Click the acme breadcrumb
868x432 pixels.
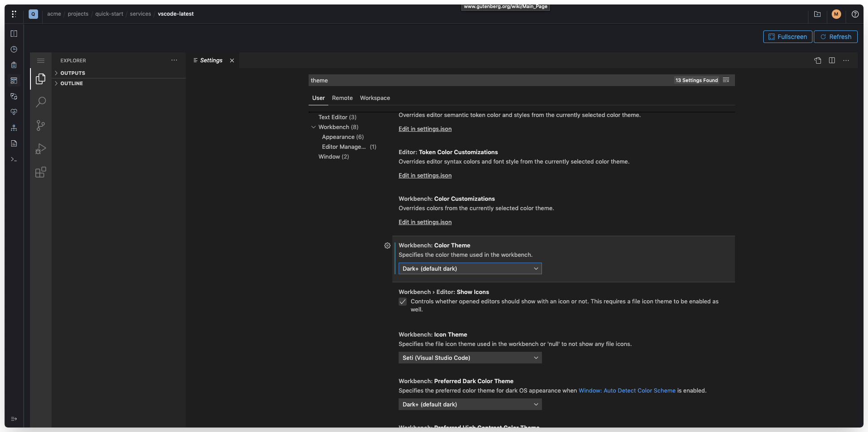pyautogui.click(x=54, y=14)
